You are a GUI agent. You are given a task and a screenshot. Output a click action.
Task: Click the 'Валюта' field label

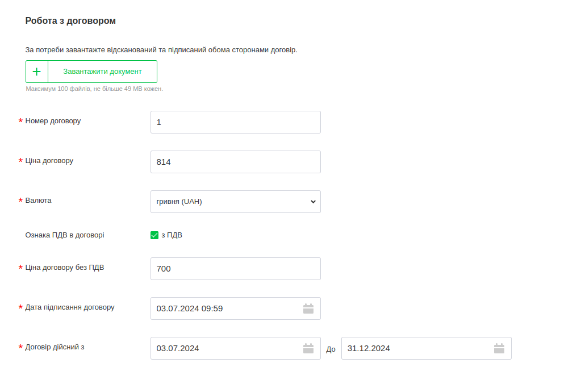click(x=38, y=201)
